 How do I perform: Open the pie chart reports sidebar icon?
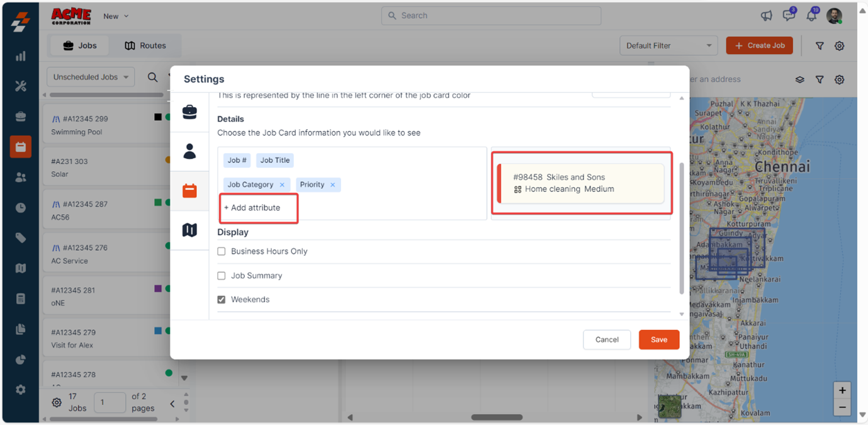[21, 360]
